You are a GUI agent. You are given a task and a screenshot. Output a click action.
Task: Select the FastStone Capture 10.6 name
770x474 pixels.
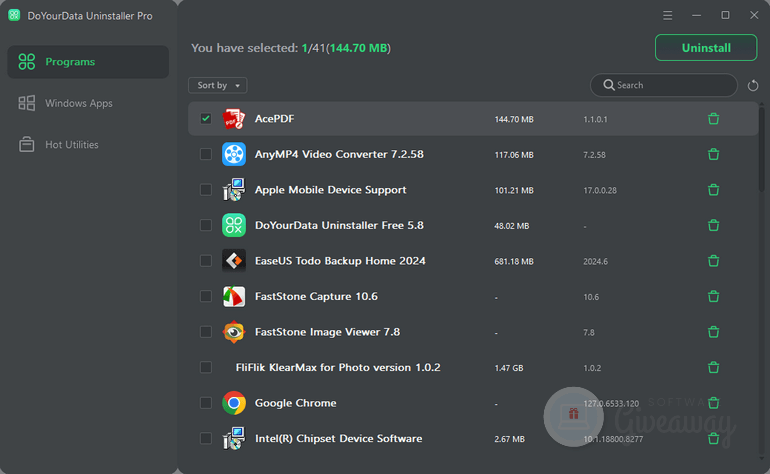(x=316, y=296)
